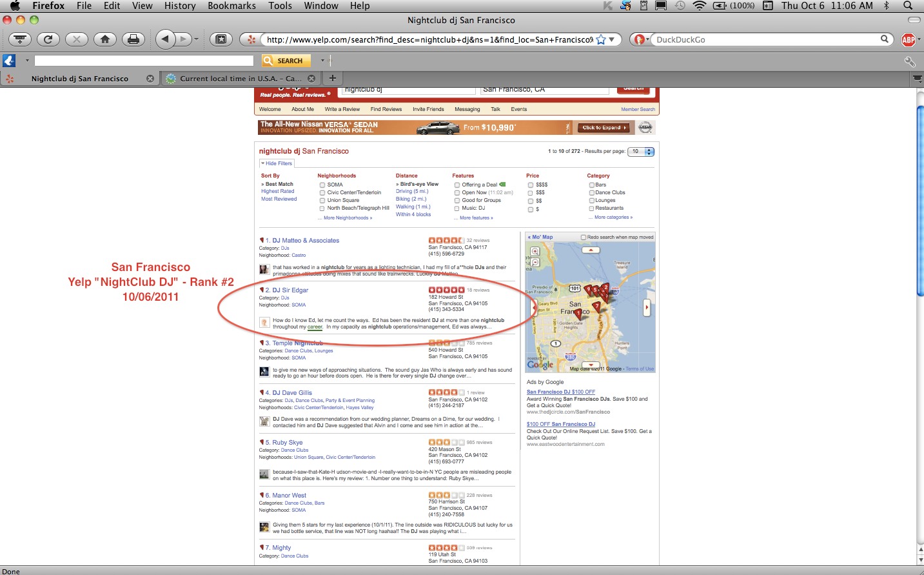Check the Dance Clubs category filter
Image resolution: width=924 pixels, height=575 pixels.
[x=592, y=193]
